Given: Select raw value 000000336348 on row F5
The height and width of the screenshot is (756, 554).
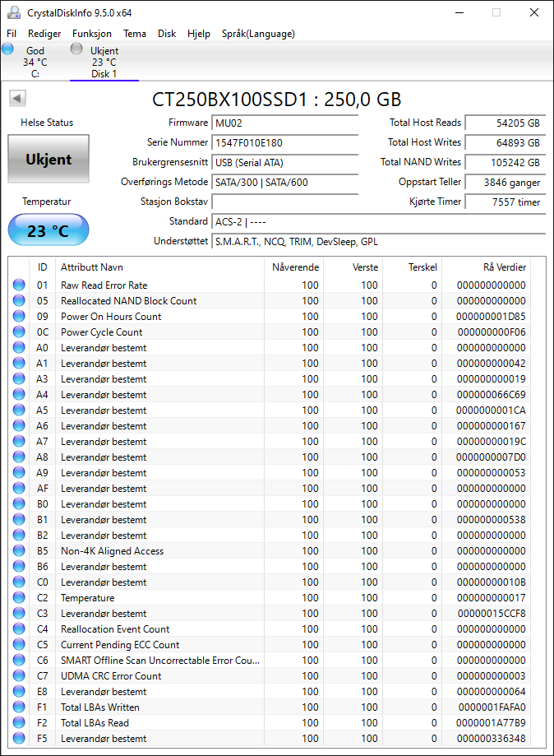Looking at the screenshot, I should (491, 739).
